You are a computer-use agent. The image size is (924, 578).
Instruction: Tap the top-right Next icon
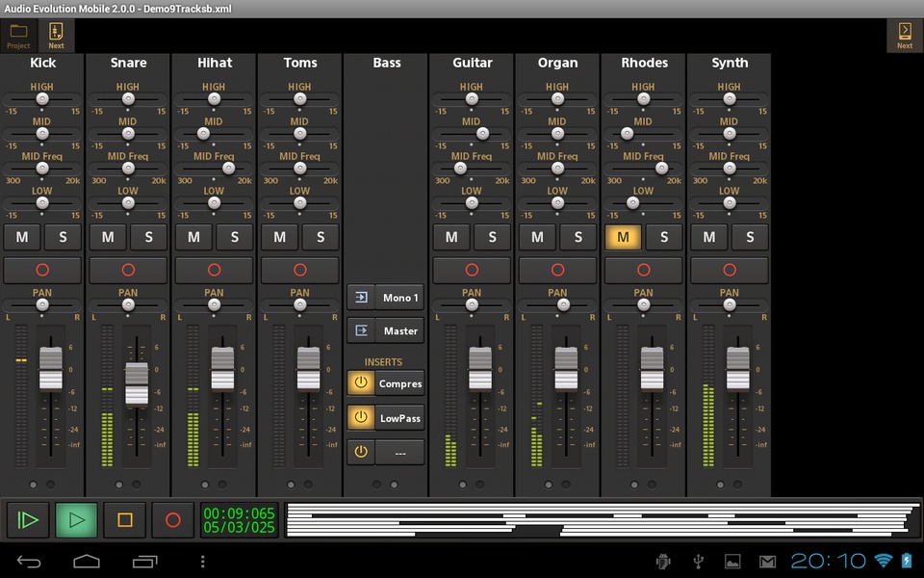[x=904, y=36]
